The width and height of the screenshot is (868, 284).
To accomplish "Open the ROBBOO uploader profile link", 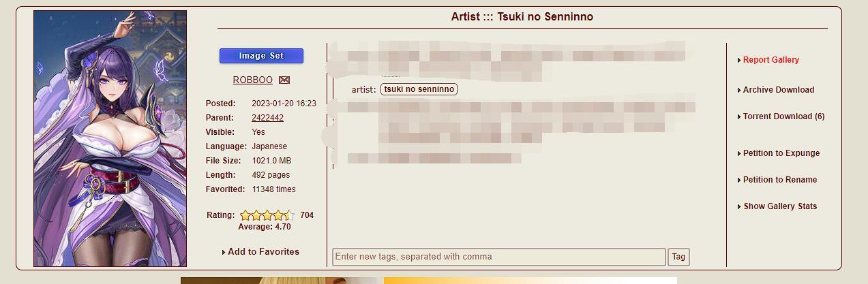I will click(x=252, y=80).
